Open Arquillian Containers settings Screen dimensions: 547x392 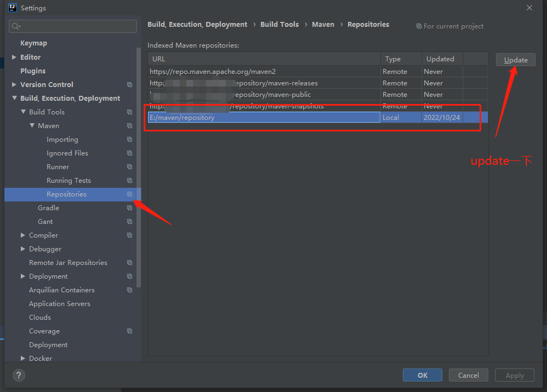(62, 290)
